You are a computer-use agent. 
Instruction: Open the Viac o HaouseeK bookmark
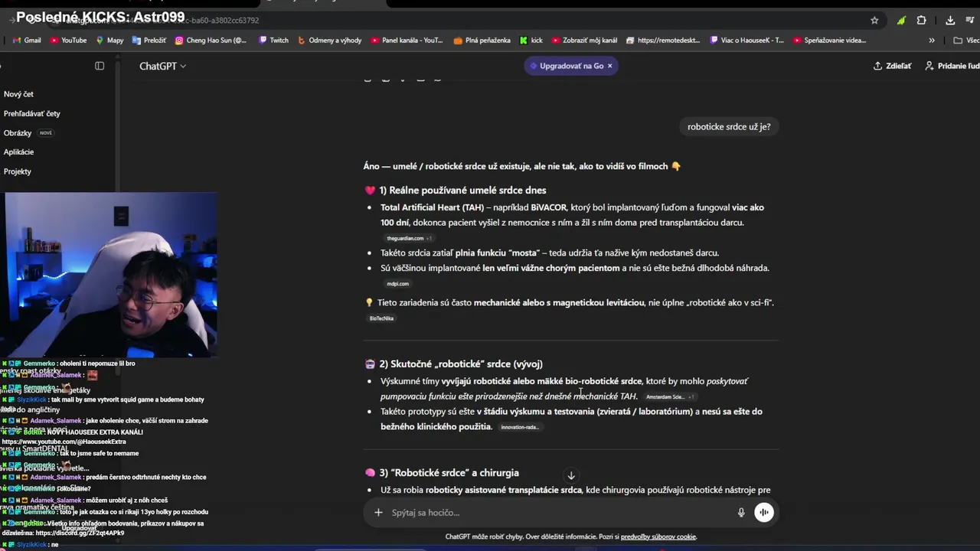tap(747, 40)
